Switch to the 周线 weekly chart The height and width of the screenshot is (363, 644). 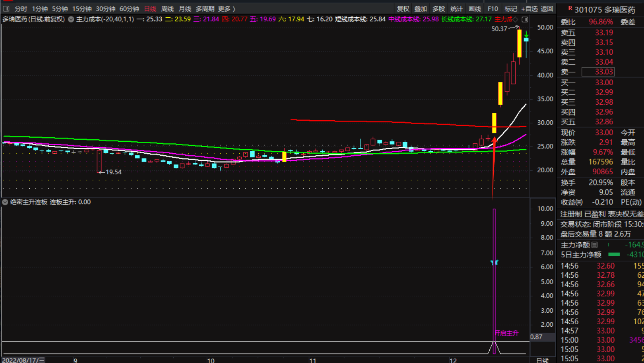coord(167,9)
